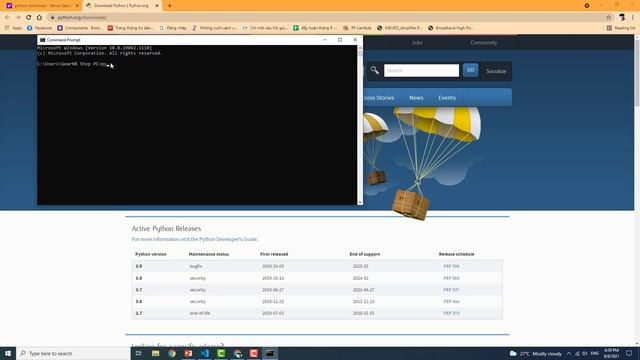The height and width of the screenshot is (360, 640).
Task: Click the Windows taskbar search box
Action: click(x=73, y=353)
